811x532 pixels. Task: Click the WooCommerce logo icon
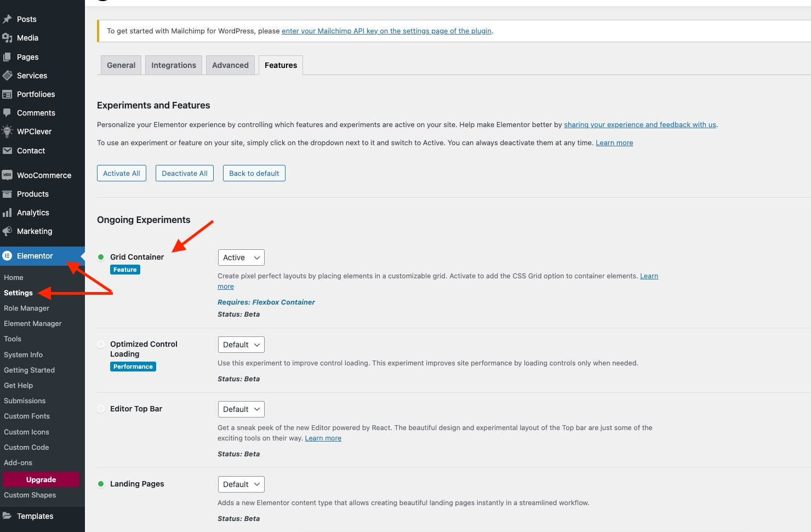[x=7, y=175]
